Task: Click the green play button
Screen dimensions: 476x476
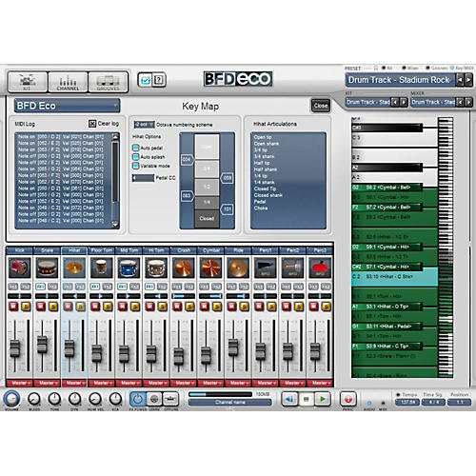Action: tap(323, 399)
